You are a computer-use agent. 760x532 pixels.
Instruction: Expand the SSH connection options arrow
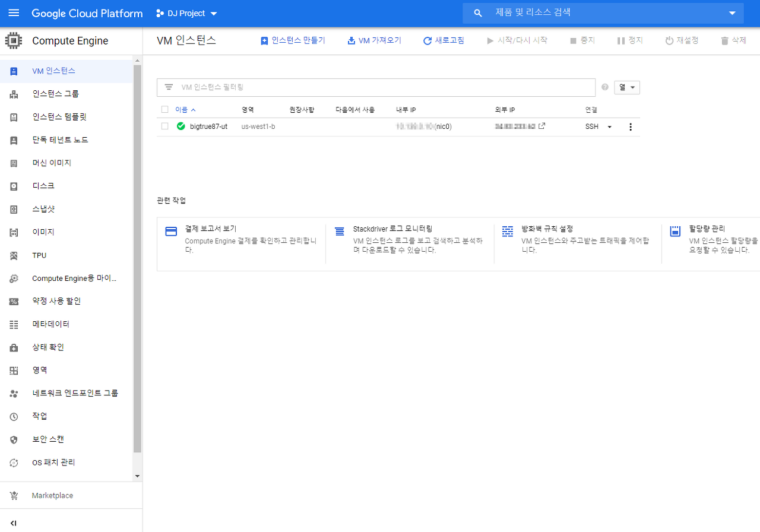coord(609,126)
